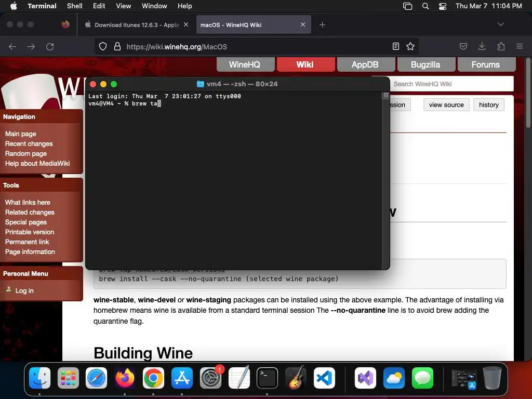The width and height of the screenshot is (532, 399).
Task: Open Special pages link
Action: pos(26,222)
